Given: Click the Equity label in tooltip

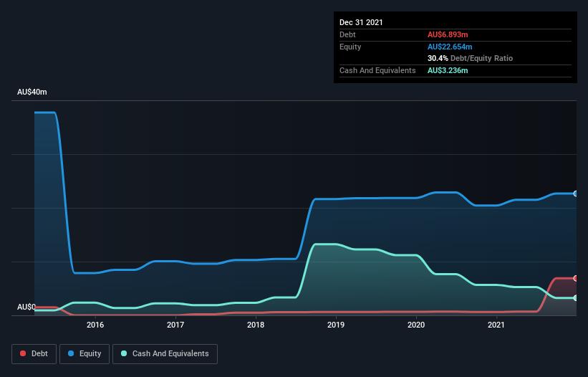Looking at the screenshot, I should 350,47.
